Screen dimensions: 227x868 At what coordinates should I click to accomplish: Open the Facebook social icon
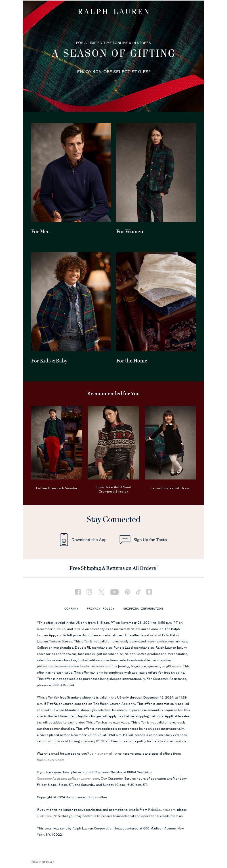(78, 592)
